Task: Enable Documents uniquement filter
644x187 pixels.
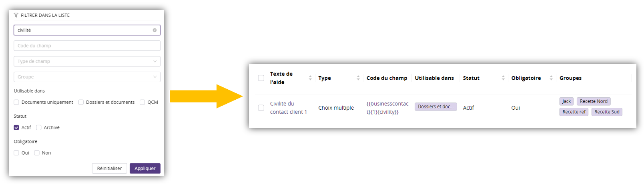Action: click(16, 103)
